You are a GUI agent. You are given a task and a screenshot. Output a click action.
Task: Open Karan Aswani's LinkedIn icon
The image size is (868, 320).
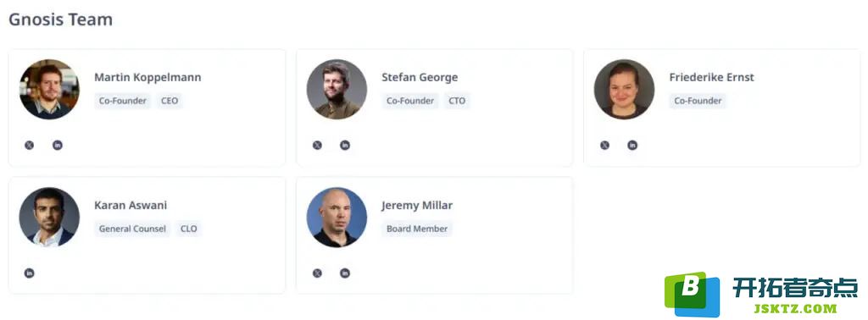point(30,273)
